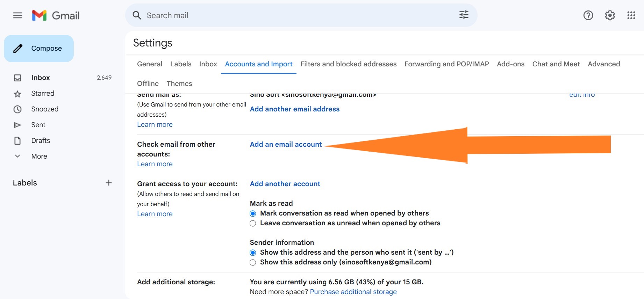Click the Snoozed clock icon
The image size is (644, 299).
click(x=17, y=109)
